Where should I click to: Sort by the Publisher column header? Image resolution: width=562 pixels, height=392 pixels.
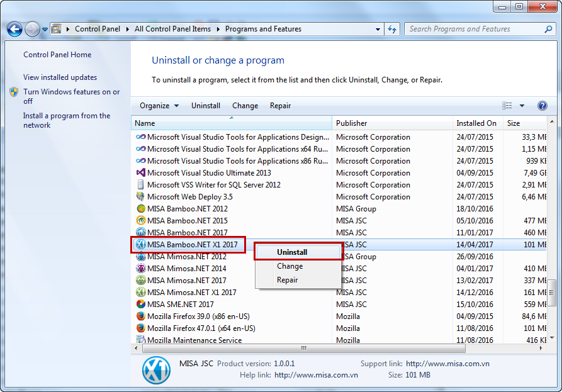point(393,123)
